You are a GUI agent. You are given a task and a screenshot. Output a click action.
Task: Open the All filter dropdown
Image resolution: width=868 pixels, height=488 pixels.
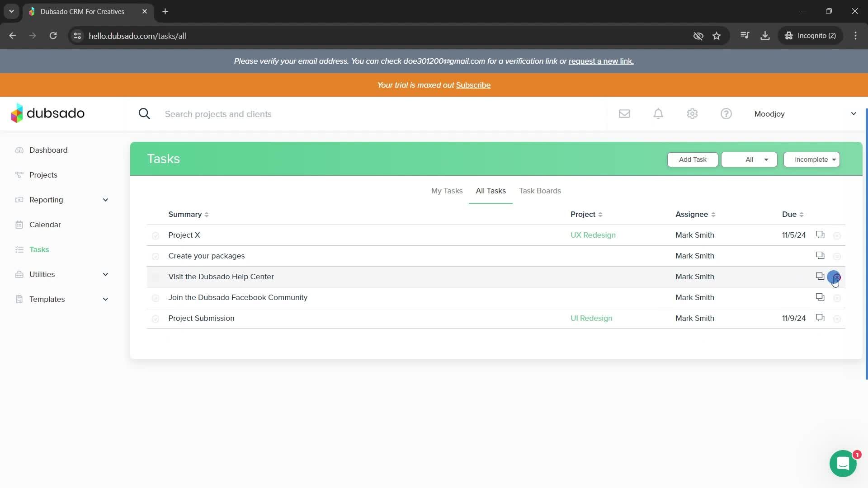(749, 160)
